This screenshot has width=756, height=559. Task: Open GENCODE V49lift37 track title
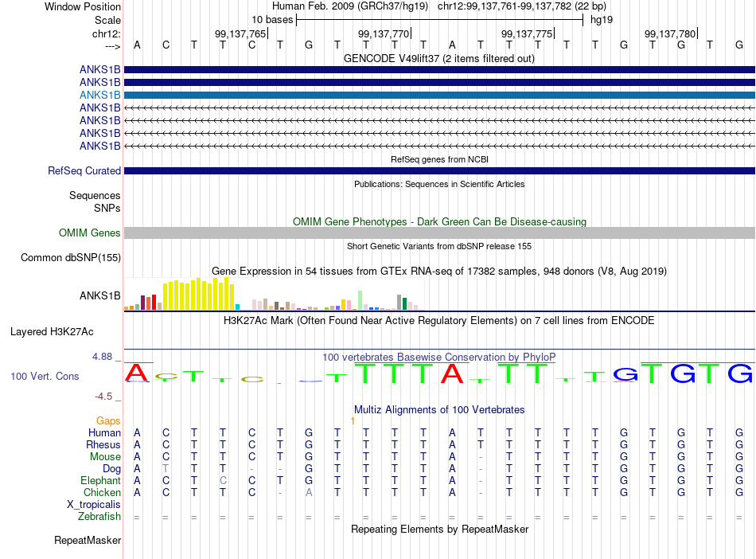tap(439, 59)
